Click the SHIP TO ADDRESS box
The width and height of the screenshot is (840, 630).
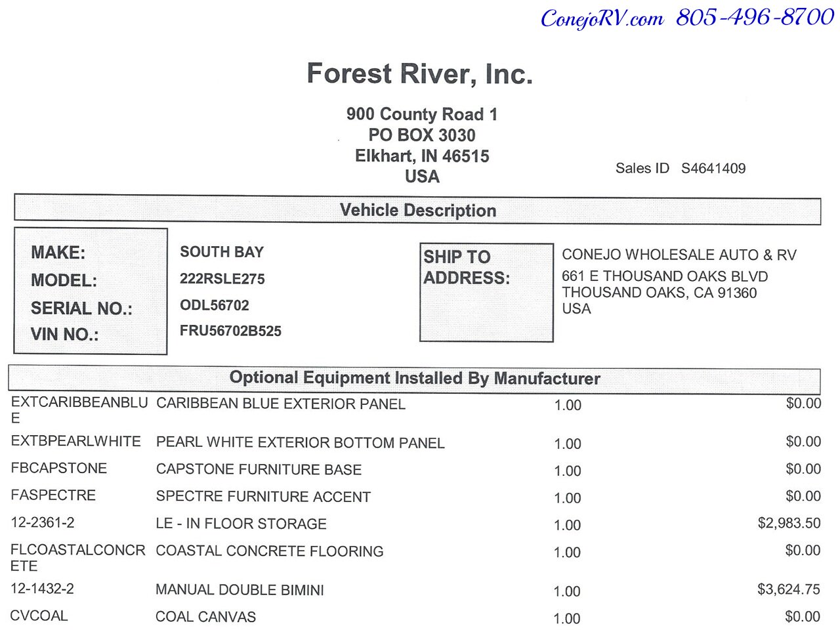pyautogui.click(x=486, y=293)
